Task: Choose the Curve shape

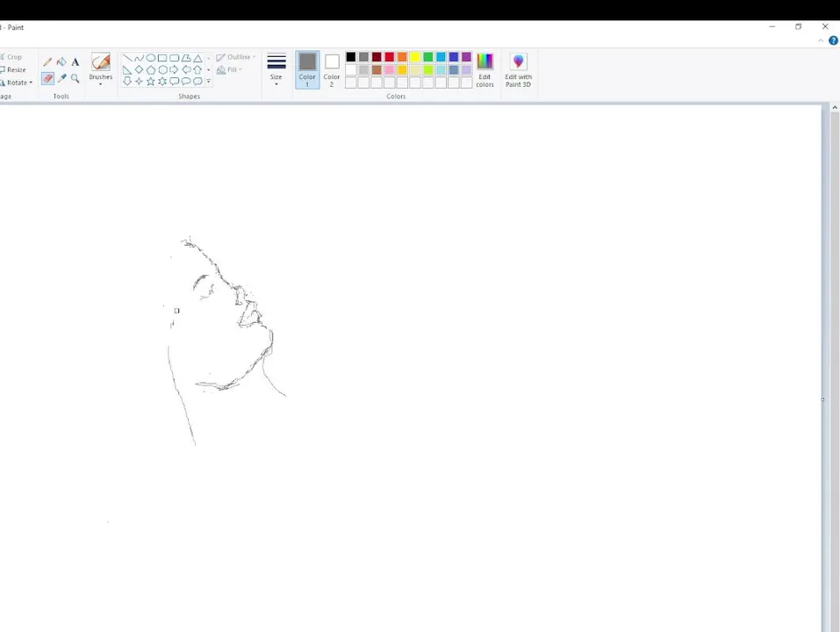Action: pos(140,58)
